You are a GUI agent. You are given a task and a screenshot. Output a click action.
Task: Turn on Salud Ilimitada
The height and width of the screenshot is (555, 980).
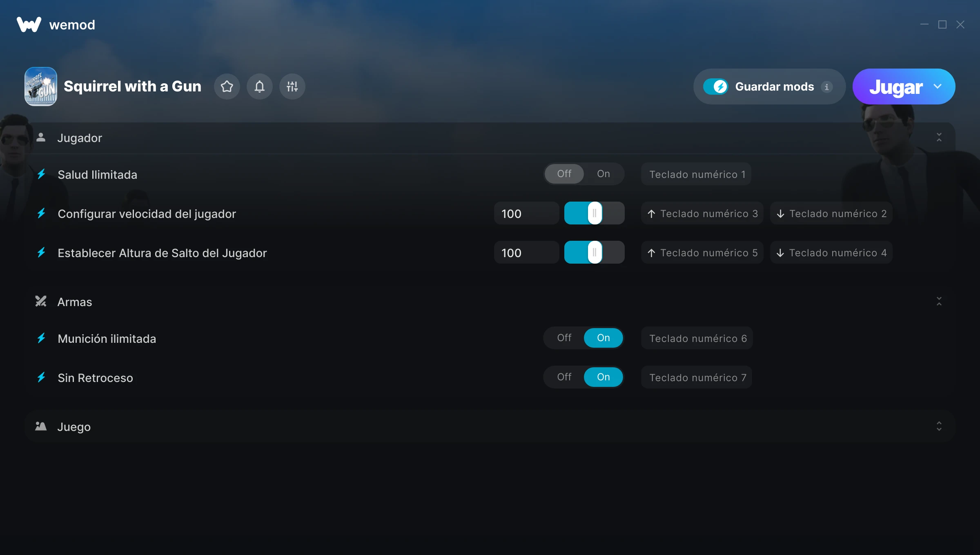pyautogui.click(x=604, y=174)
